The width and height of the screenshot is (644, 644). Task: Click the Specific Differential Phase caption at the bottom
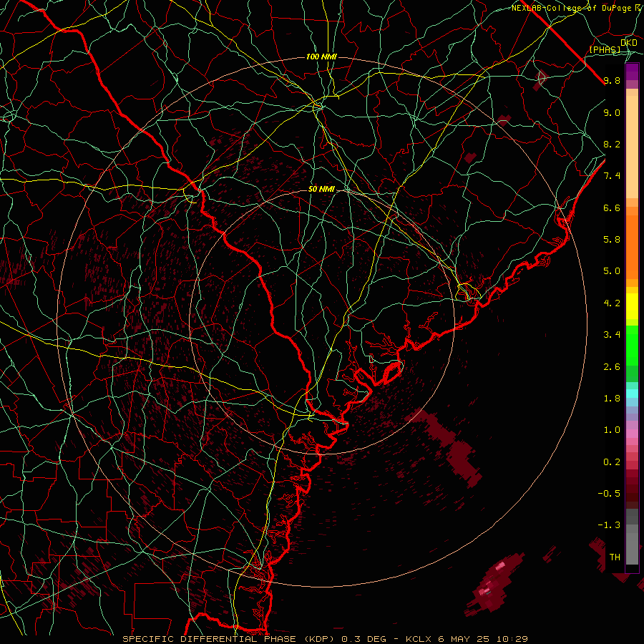[x=326, y=639]
